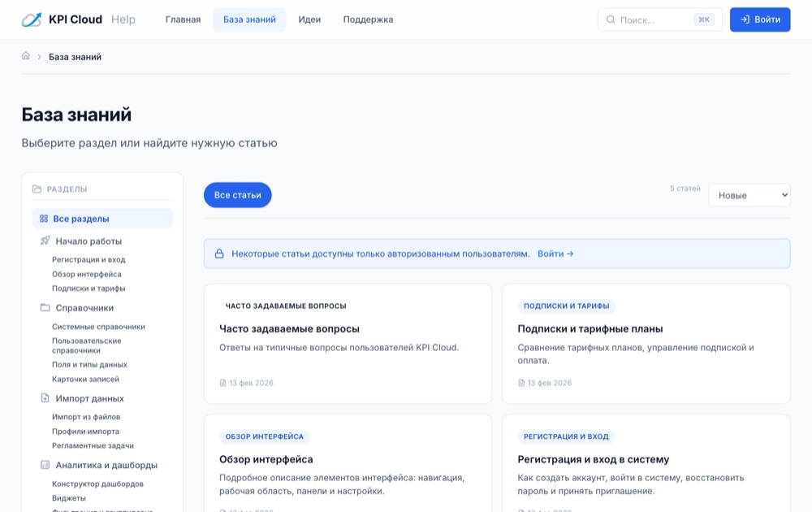
Task: Click the chart icon beside Аналитика и дашборды
Action: 45,465
